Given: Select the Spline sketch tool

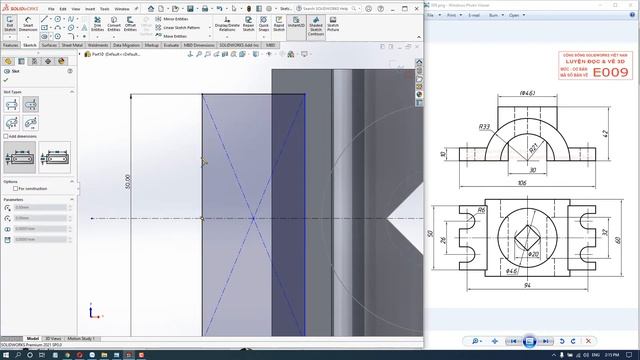Looking at the screenshot, I should pos(71,19).
